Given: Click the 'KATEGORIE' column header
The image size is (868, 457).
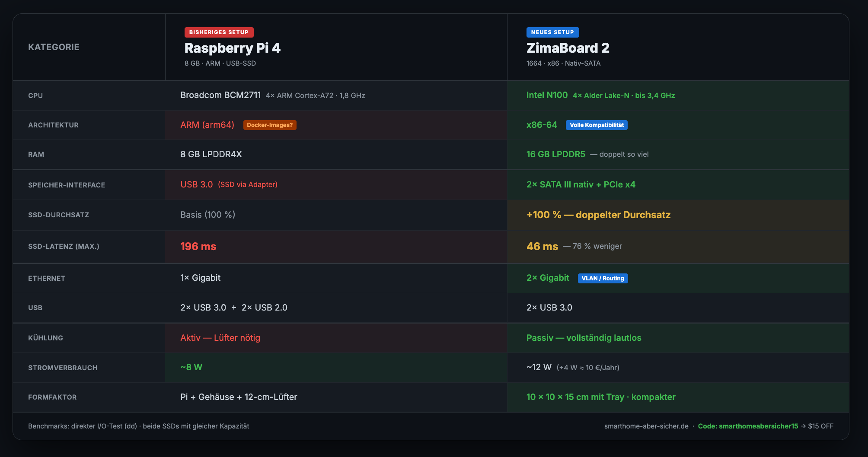Looking at the screenshot, I should tap(54, 47).
